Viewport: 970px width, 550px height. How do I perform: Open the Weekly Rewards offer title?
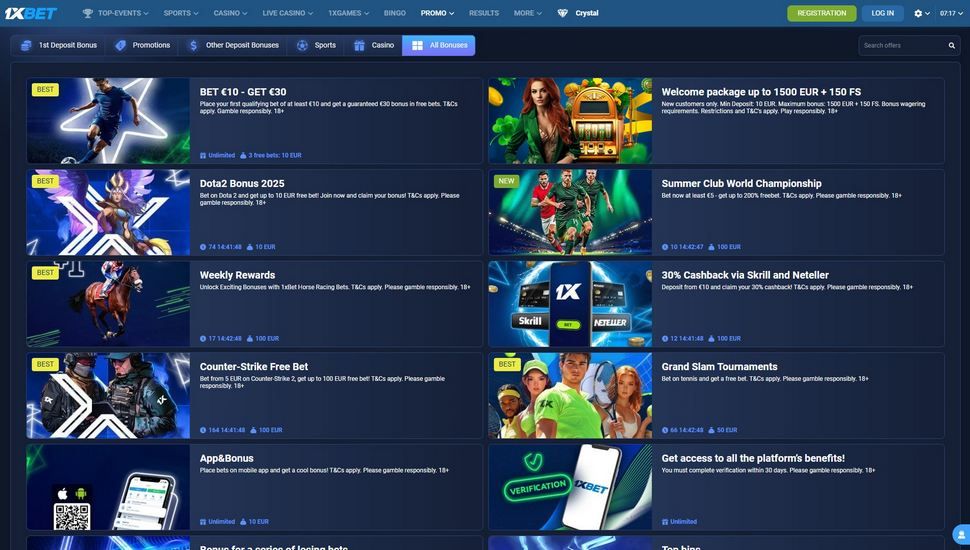coord(237,275)
